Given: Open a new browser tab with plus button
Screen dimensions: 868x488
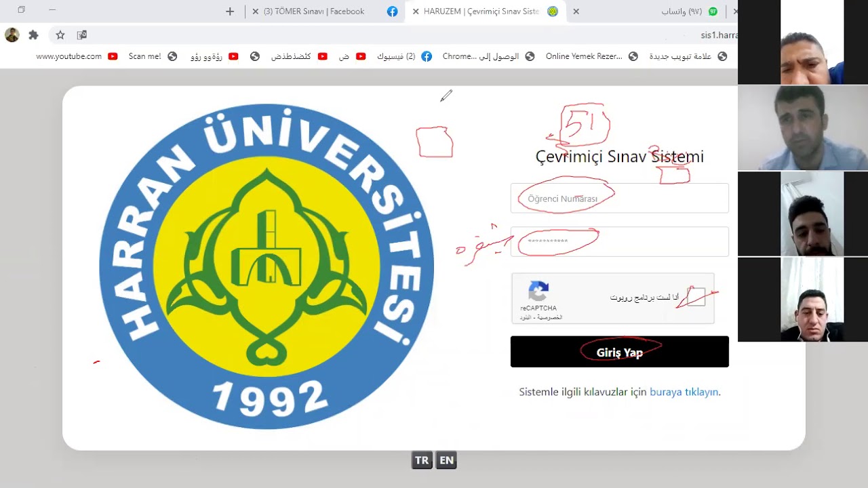Looking at the screenshot, I should [x=230, y=12].
